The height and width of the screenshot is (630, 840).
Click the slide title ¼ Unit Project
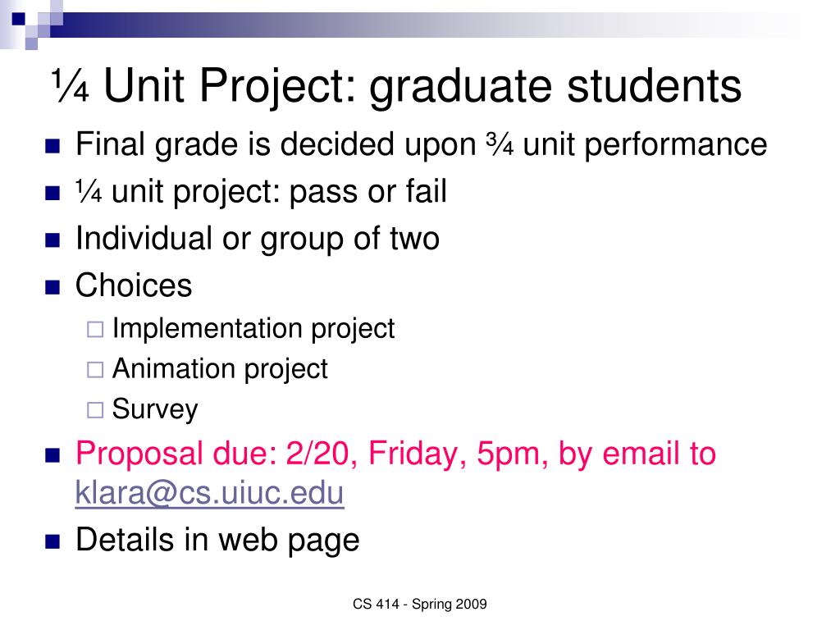(x=396, y=85)
